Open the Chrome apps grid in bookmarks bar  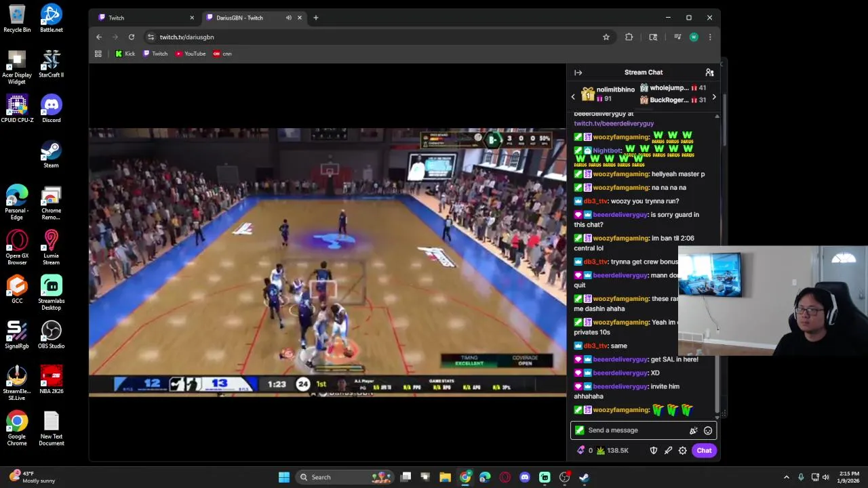point(98,54)
